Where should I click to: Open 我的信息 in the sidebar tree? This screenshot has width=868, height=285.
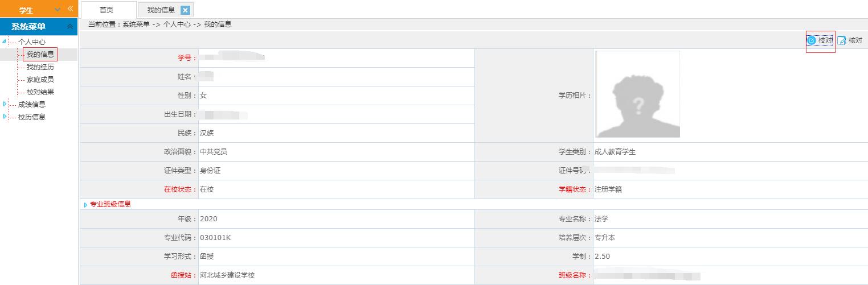(x=40, y=55)
